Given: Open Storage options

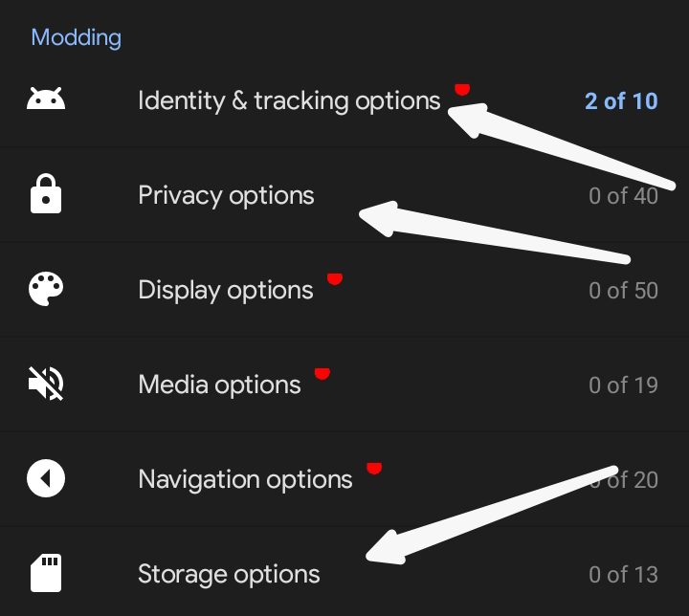Looking at the screenshot, I should 229,574.
